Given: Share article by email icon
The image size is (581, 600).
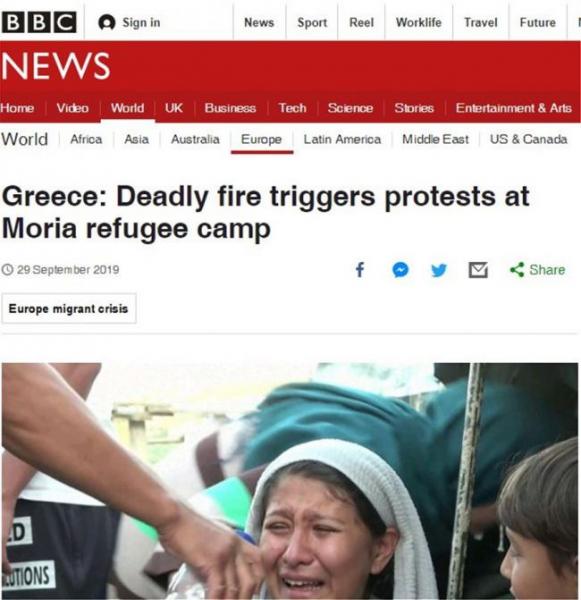Looking at the screenshot, I should point(478,270).
